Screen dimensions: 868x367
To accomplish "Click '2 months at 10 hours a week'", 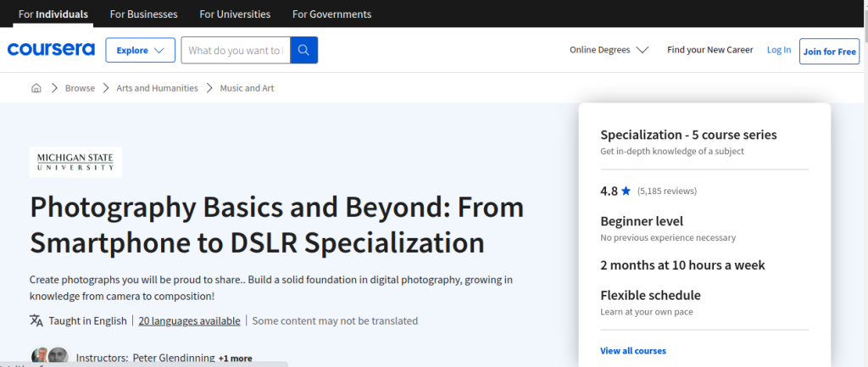I will click(682, 265).
